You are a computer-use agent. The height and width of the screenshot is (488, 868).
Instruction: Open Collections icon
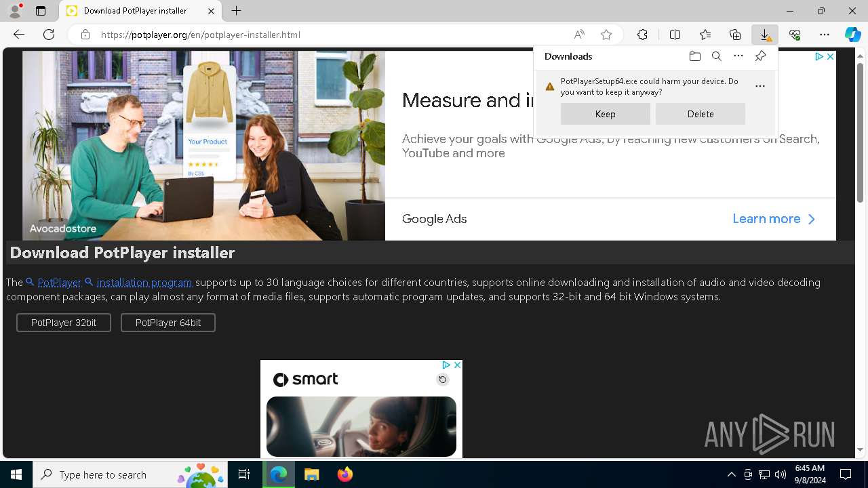point(735,35)
